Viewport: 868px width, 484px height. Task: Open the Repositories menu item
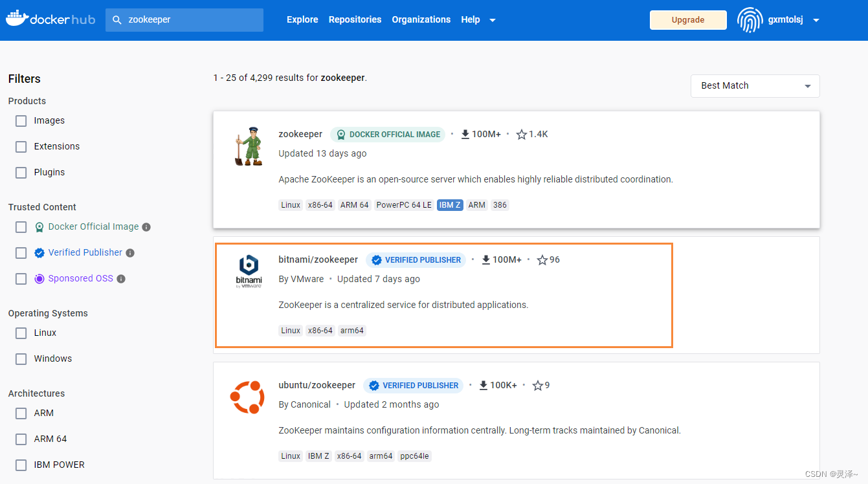[x=355, y=19]
